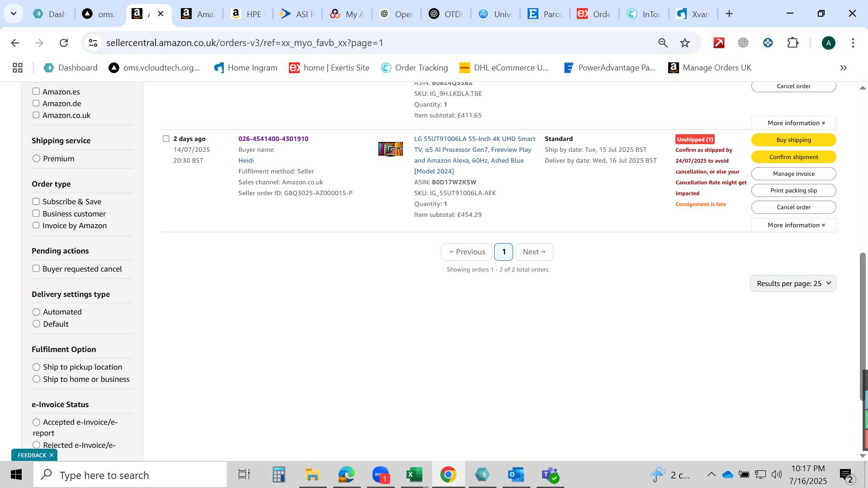Image resolution: width=868 pixels, height=488 pixels.
Task: Open a new browser tab
Action: click(x=729, y=14)
